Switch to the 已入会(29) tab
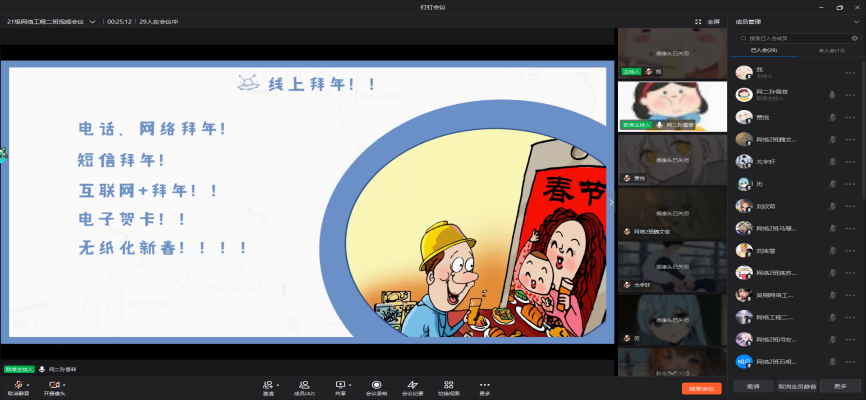The width and height of the screenshot is (866, 400). pos(764,49)
